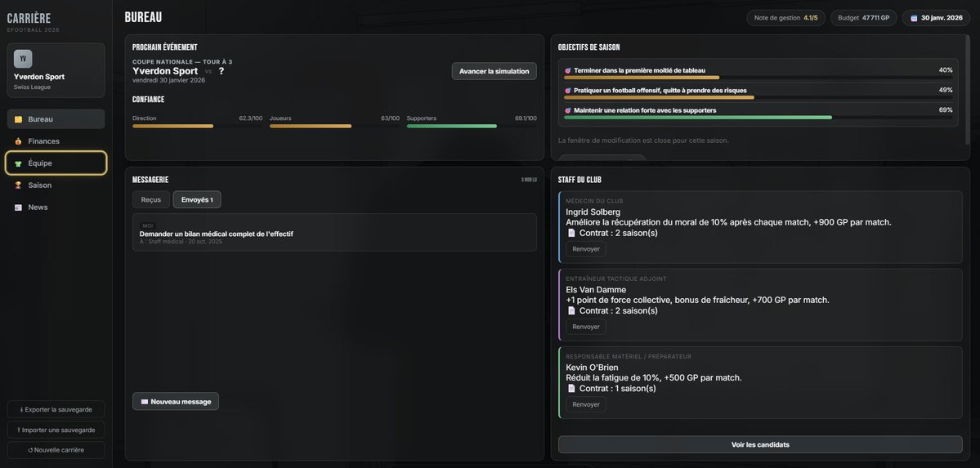Click the green Supporters confidence bar

click(x=472, y=127)
